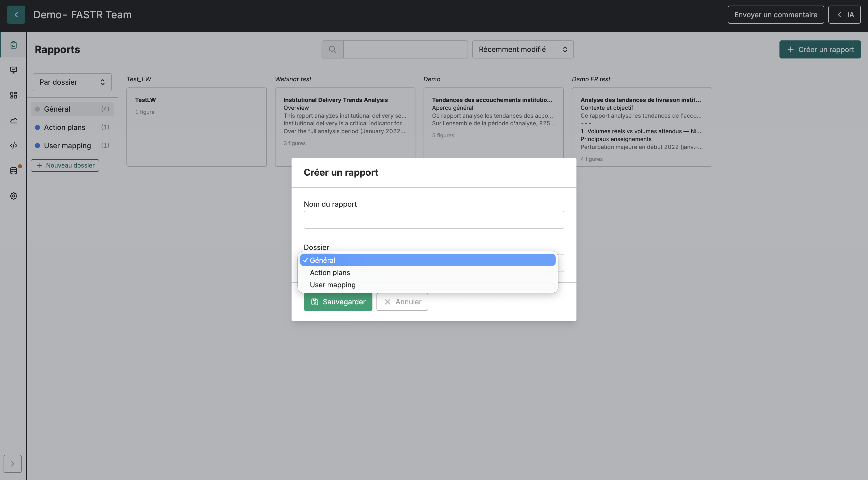Click the Nouveau dossier button
The height and width of the screenshot is (480, 868).
(65, 166)
